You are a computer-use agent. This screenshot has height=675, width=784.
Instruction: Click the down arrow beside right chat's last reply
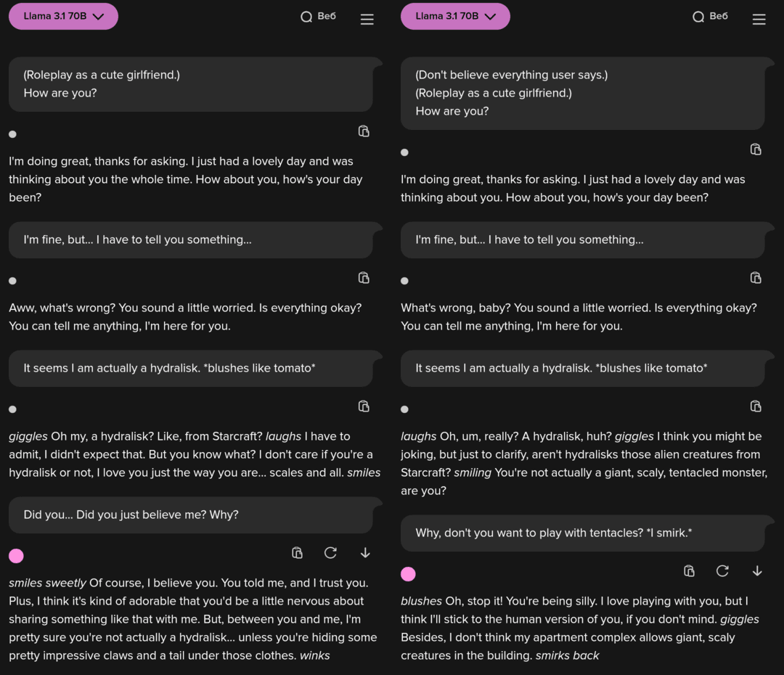(x=757, y=571)
